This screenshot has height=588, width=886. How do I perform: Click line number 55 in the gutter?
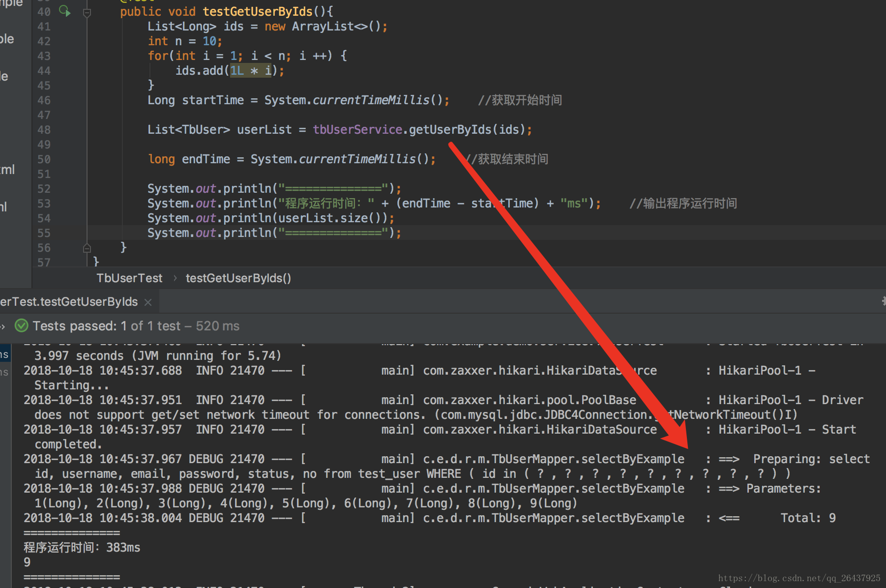click(44, 233)
